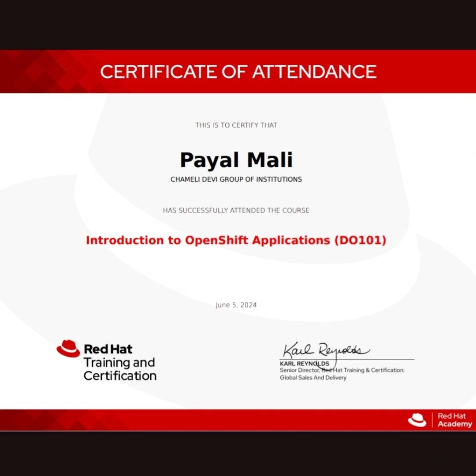The width and height of the screenshot is (476, 476).
Task: Select the text CHAMELI DEVI GROUP OF INSTITUTIONS
Action: (x=237, y=179)
